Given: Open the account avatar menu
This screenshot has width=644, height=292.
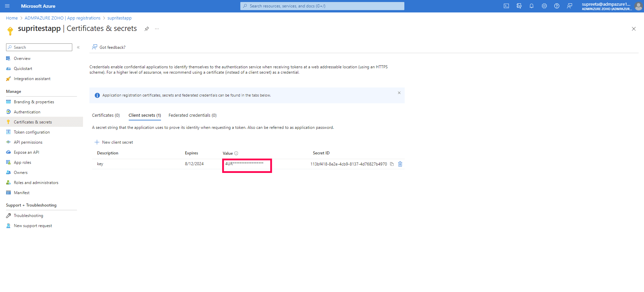Looking at the screenshot, I should (638, 6).
